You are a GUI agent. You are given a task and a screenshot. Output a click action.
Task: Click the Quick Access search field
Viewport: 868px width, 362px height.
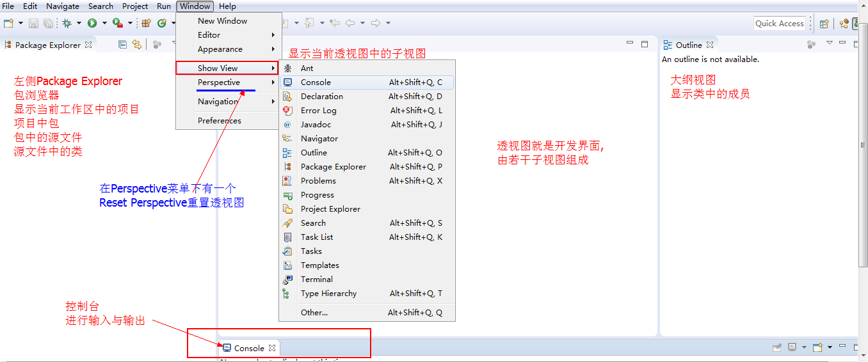click(779, 24)
